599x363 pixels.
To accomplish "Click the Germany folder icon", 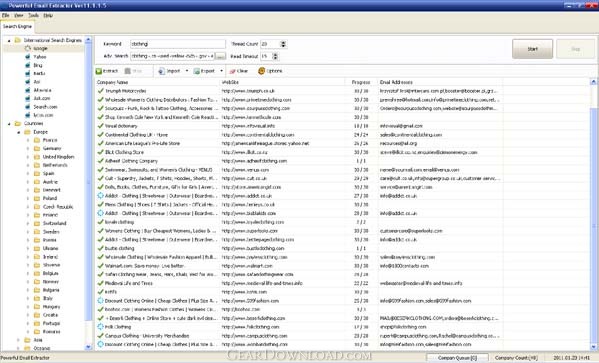I will click(x=37, y=148).
